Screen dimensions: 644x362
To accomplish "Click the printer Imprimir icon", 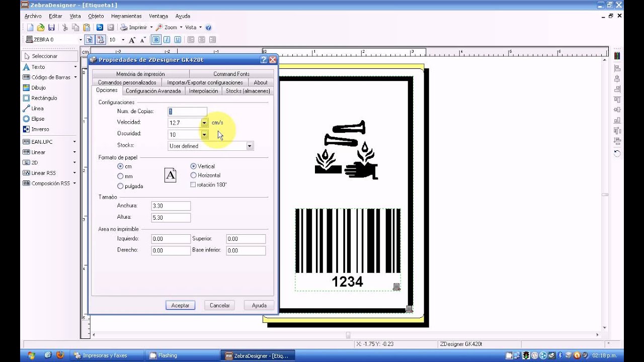I will [124, 28].
